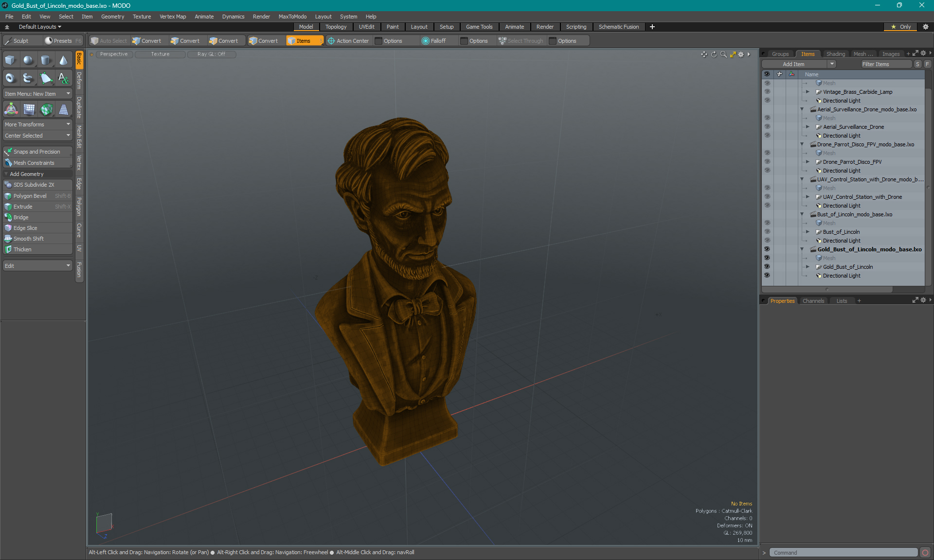Screen dimensions: 934x560
Task: Open the Geometry menu
Action: pyautogui.click(x=112, y=17)
